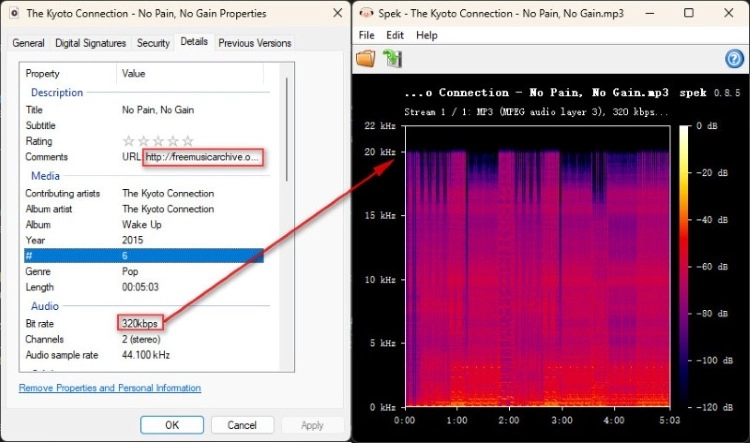Click the OK button
Viewport: 750px width, 443px height.
[172, 425]
